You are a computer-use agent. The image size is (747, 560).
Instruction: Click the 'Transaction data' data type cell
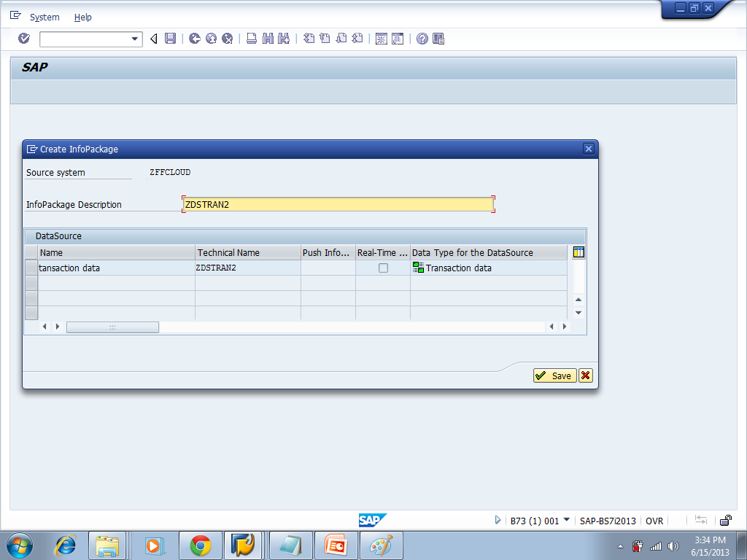pos(489,268)
